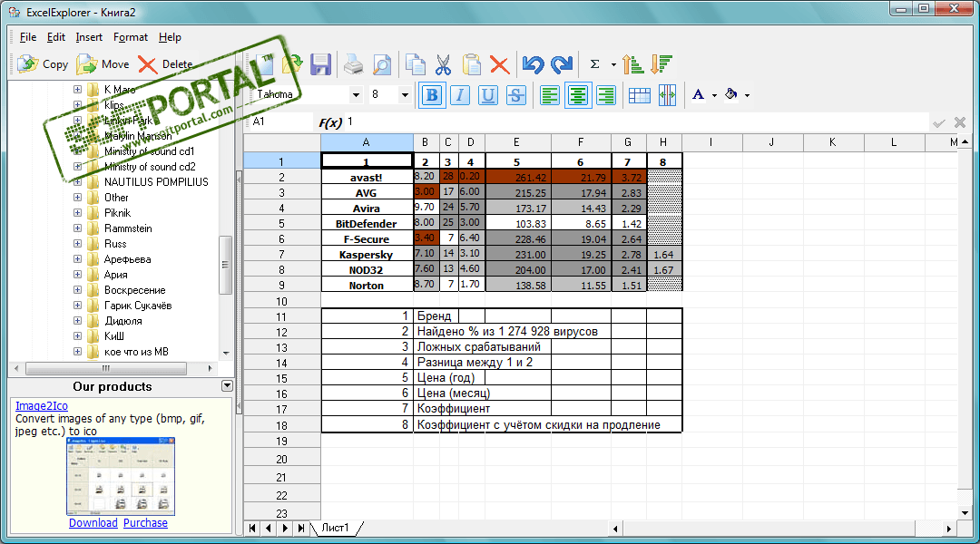Toggle italic formatting

tap(459, 95)
